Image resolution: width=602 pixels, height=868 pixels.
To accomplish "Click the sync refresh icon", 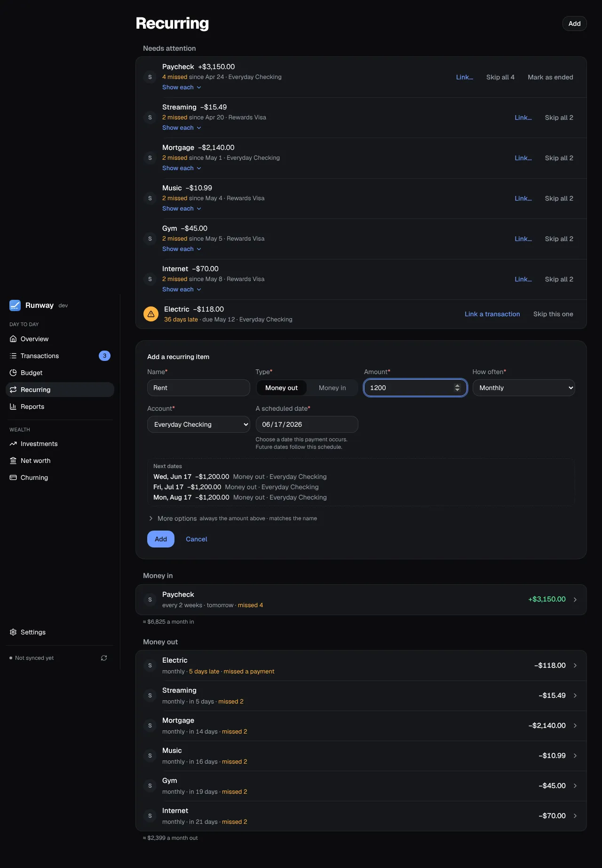I will tap(104, 658).
